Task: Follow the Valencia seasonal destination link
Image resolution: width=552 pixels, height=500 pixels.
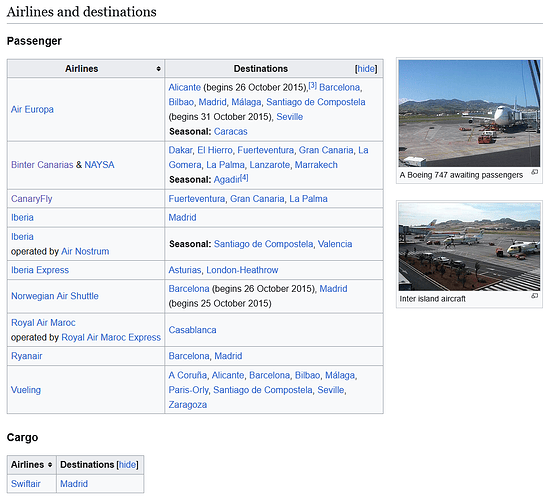Action: [335, 244]
